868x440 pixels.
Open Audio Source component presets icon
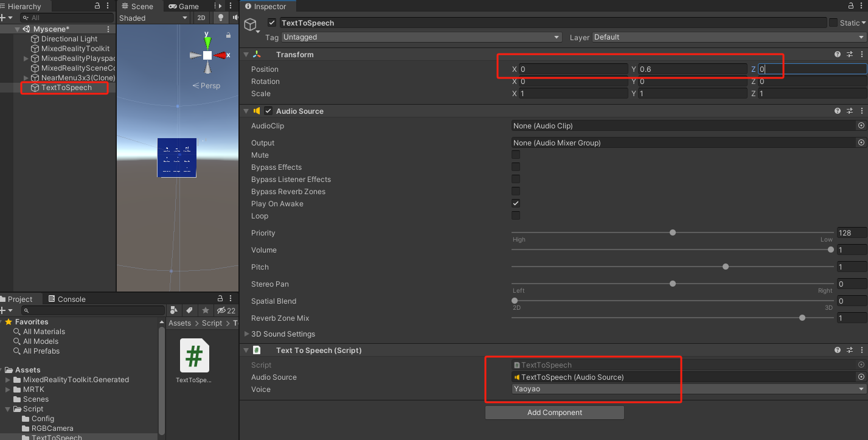tap(850, 111)
